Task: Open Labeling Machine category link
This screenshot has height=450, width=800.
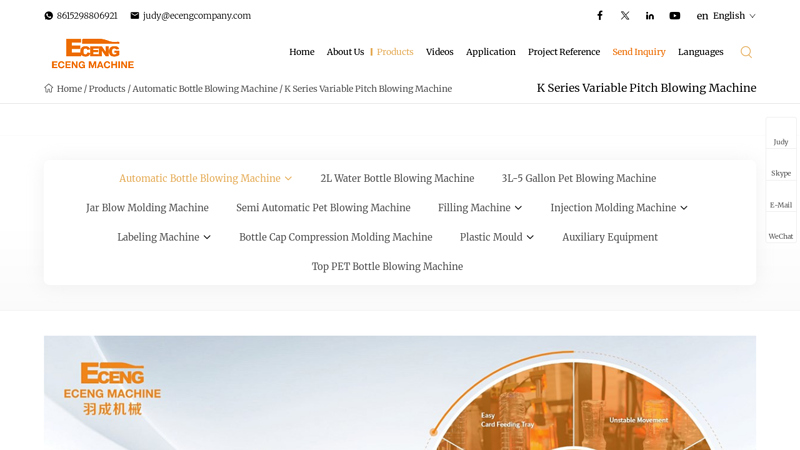Action: pyautogui.click(x=158, y=237)
